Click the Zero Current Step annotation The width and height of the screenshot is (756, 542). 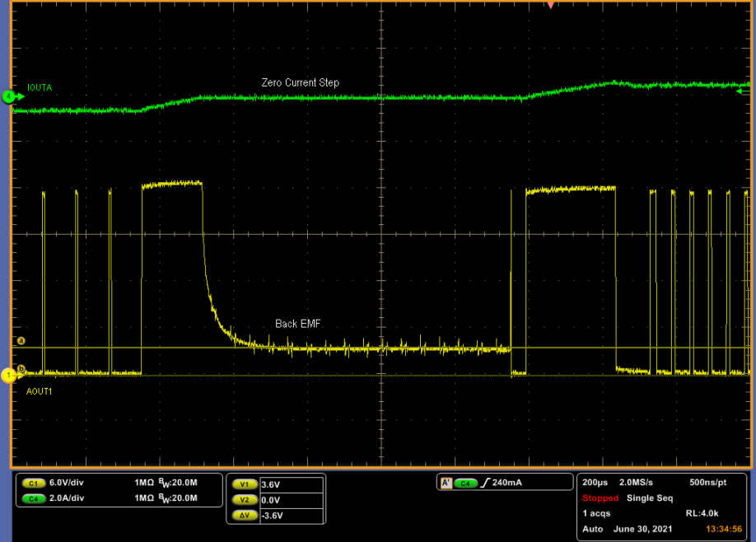[301, 82]
